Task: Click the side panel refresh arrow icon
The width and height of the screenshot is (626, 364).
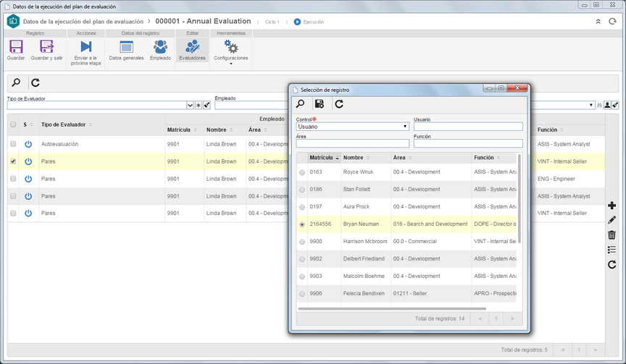Action: [612, 264]
